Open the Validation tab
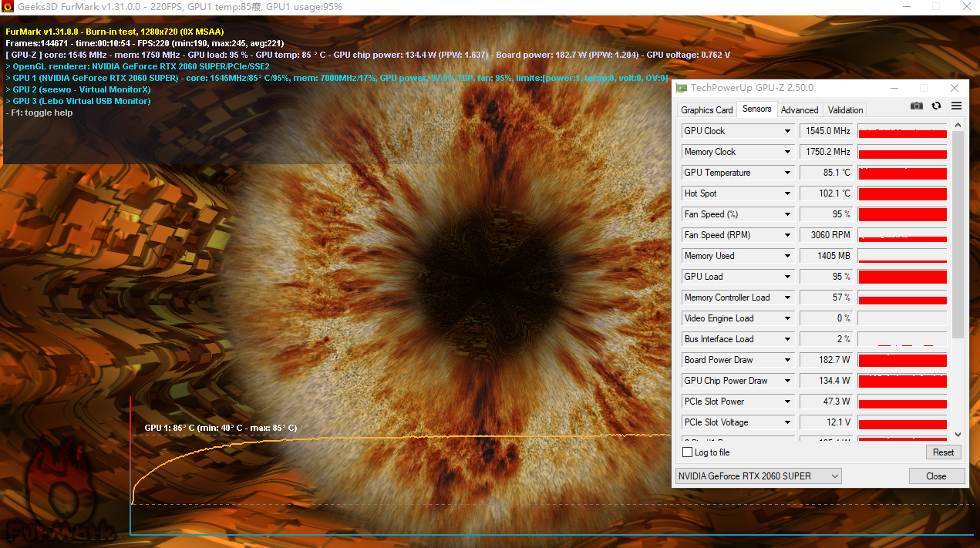Viewport: 980px width, 548px height. [x=845, y=110]
